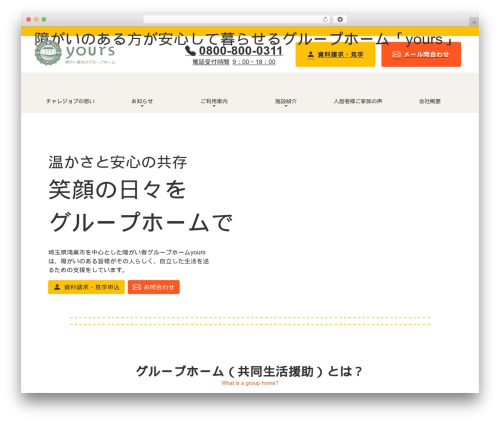Click the browser download indicator icon
The image size is (500, 423).
340,19
